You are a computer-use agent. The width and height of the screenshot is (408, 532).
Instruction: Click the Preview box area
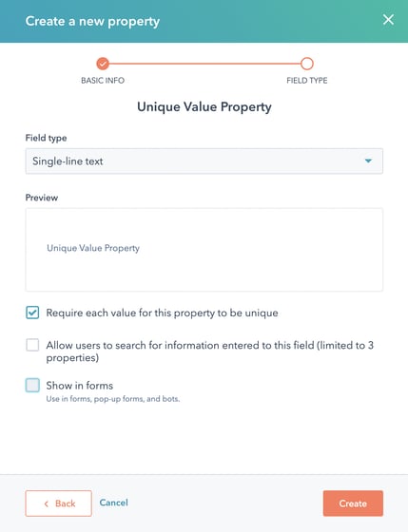point(204,250)
